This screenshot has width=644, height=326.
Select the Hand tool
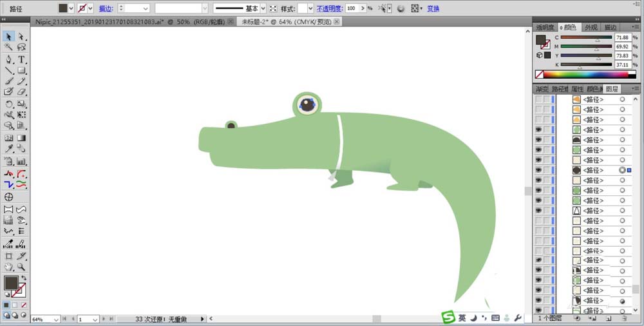(9, 266)
